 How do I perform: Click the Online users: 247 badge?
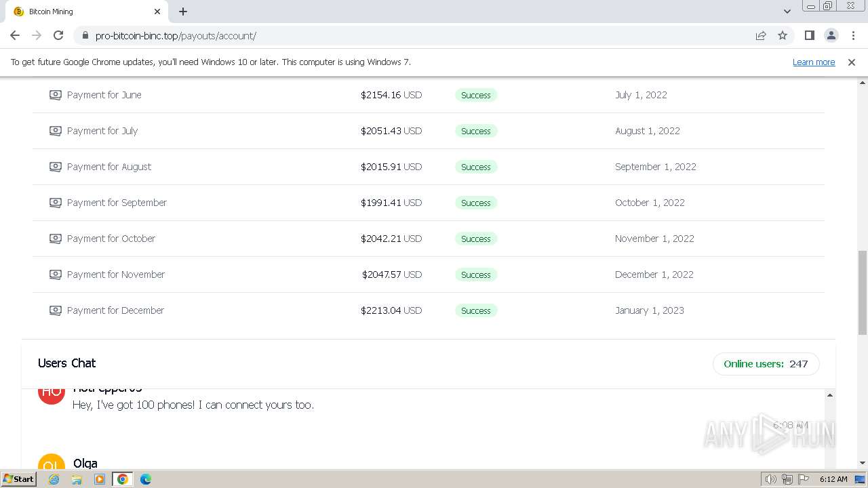click(766, 364)
